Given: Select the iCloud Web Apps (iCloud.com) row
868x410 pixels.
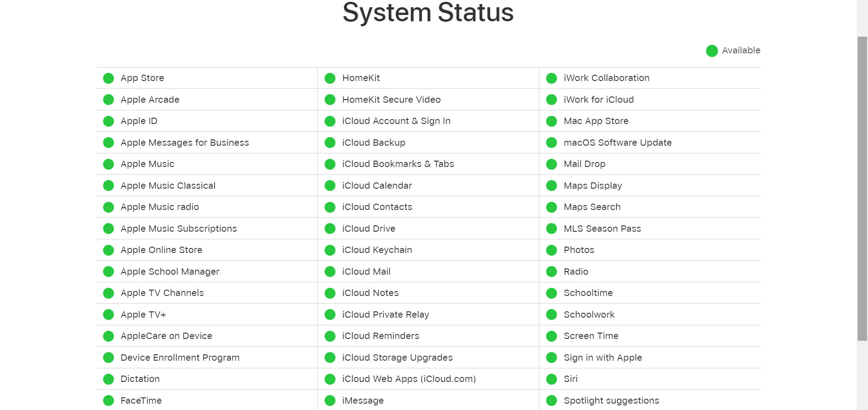Looking at the screenshot, I should (409, 379).
